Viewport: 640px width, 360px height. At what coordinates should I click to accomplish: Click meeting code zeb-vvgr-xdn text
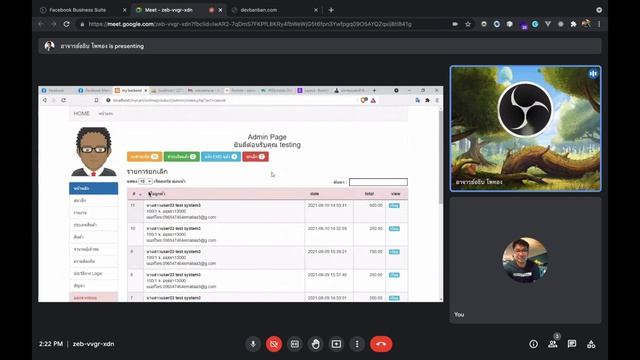click(x=93, y=344)
